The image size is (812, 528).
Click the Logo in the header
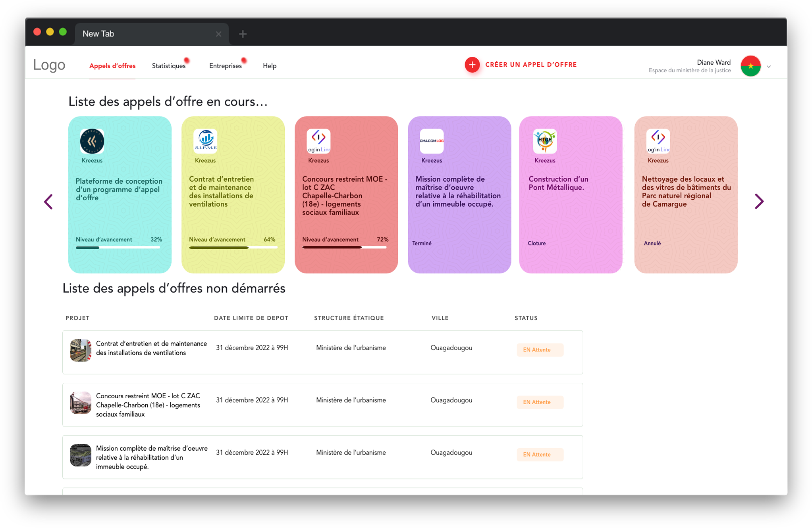tap(49, 65)
